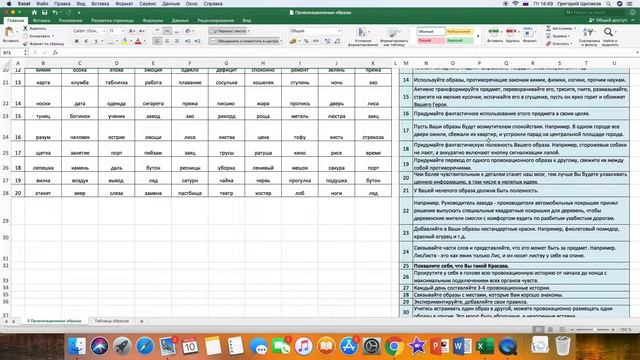Screen dimensions: 640x360
Task: Open Conditional Formatting menu
Action: (362, 37)
